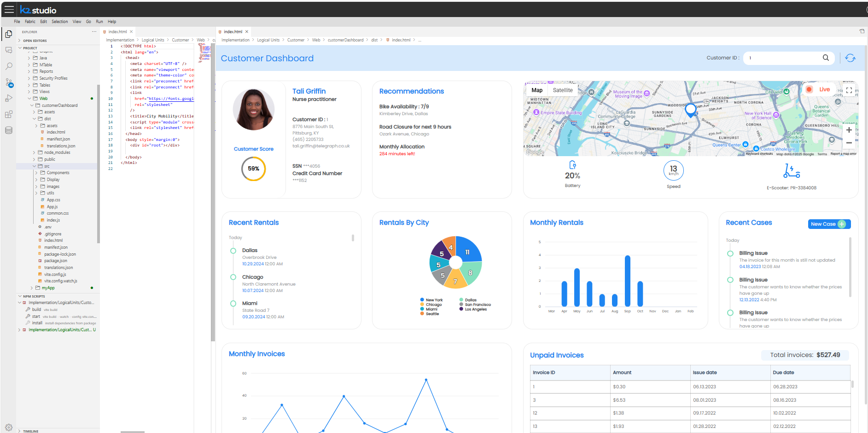
Task: Open the Fabric menu
Action: pos(30,22)
